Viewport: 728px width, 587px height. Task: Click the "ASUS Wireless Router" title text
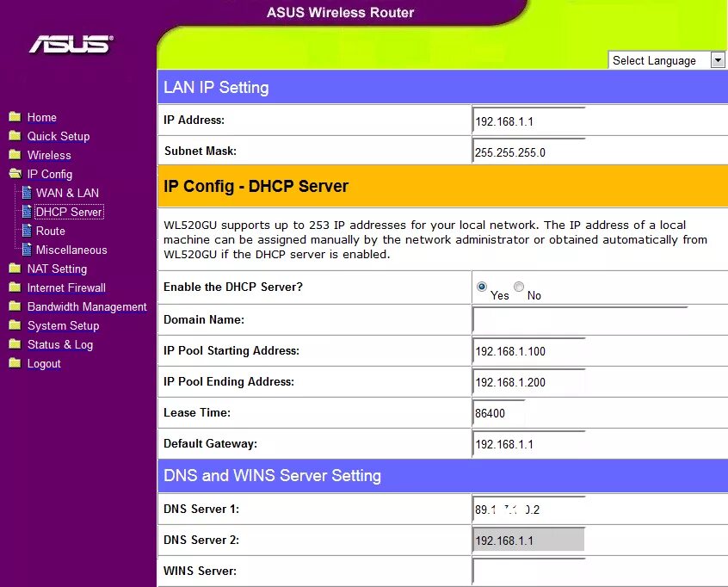click(340, 12)
